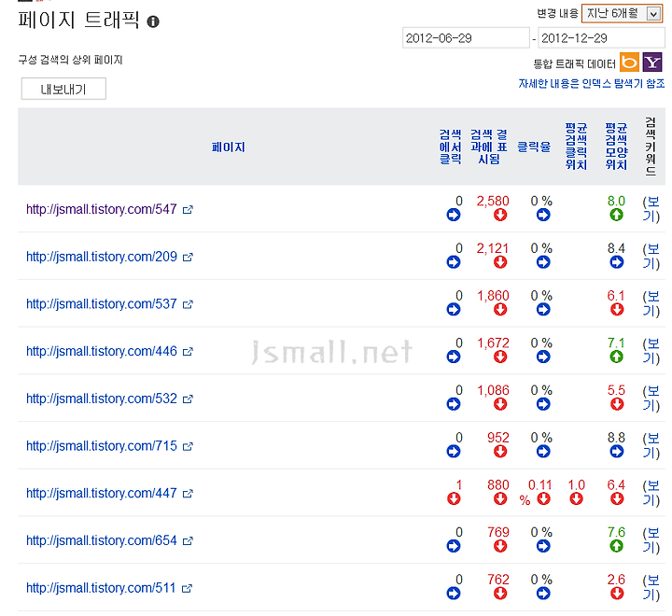Screen dimensions: 672x616
Task: Click red down arrow beside 0.11 % rate
Action: pyautogui.click(x=543, y=498)
